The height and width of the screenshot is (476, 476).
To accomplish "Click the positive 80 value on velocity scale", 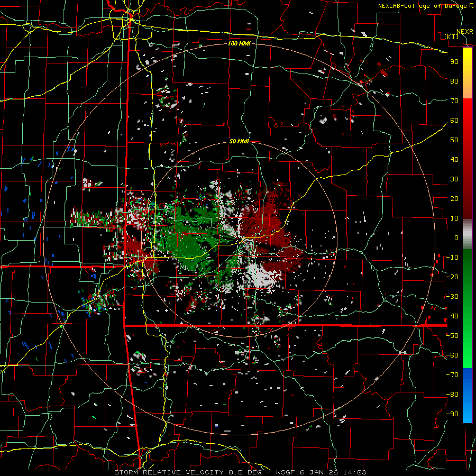I will pos(454,81).
